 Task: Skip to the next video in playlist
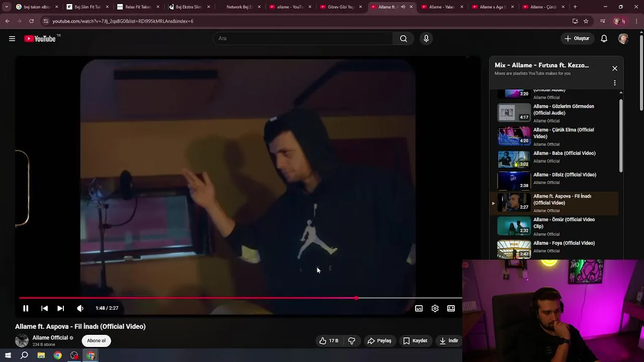coord(60,308)
